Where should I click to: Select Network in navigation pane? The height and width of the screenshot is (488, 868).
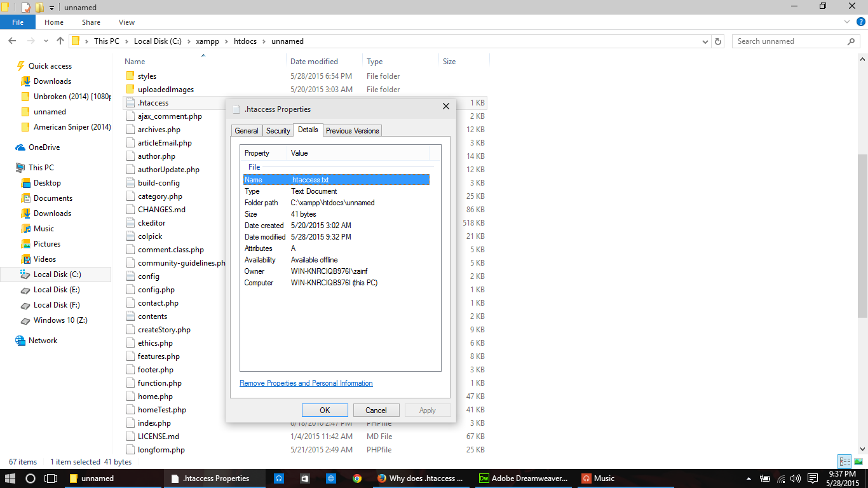43,341
